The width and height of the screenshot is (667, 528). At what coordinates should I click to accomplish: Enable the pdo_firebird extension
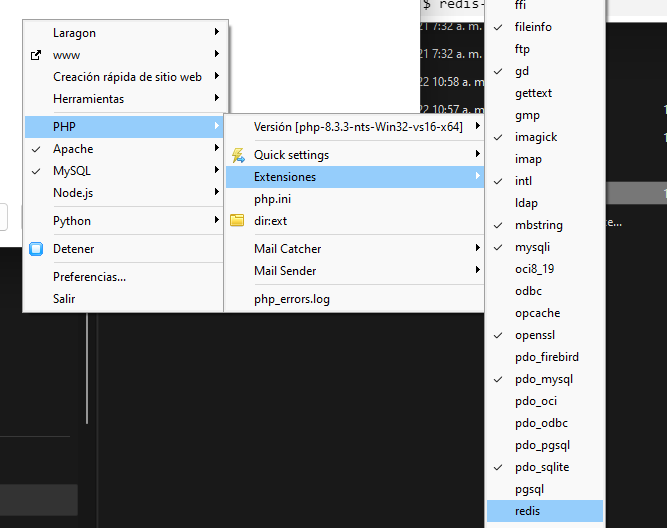coord(545,357)
